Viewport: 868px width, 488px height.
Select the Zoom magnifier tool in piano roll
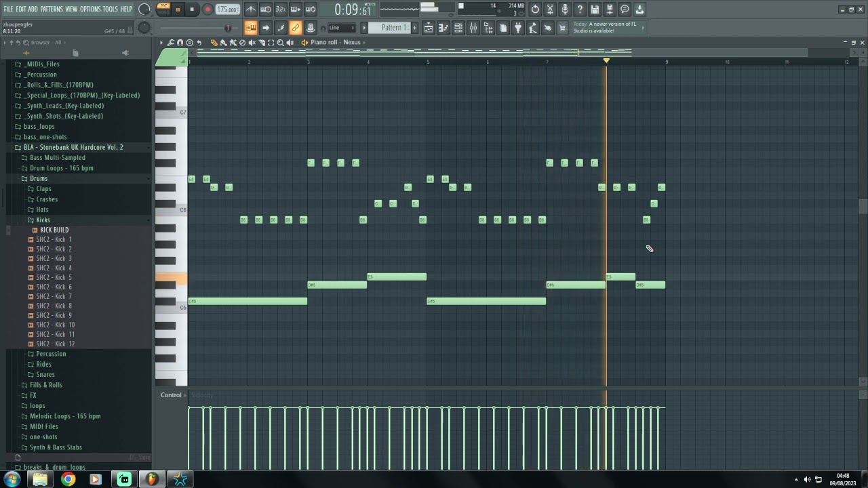point(280,42)
